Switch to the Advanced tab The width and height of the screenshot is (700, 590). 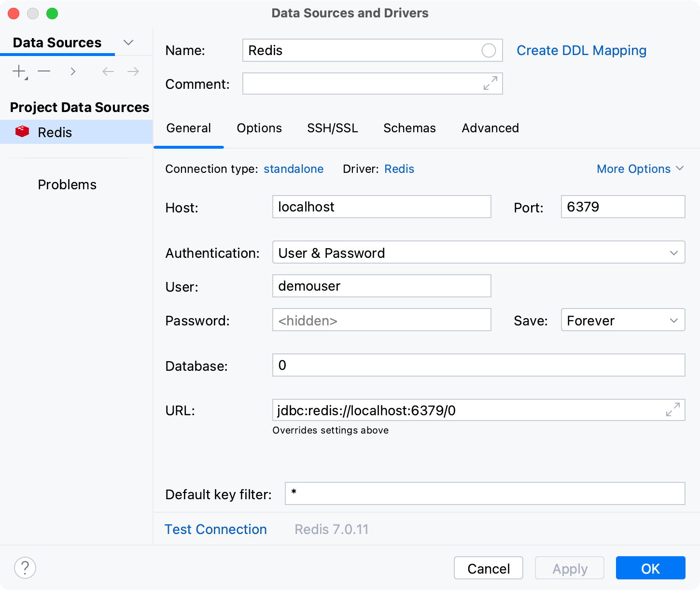[490, 128]
